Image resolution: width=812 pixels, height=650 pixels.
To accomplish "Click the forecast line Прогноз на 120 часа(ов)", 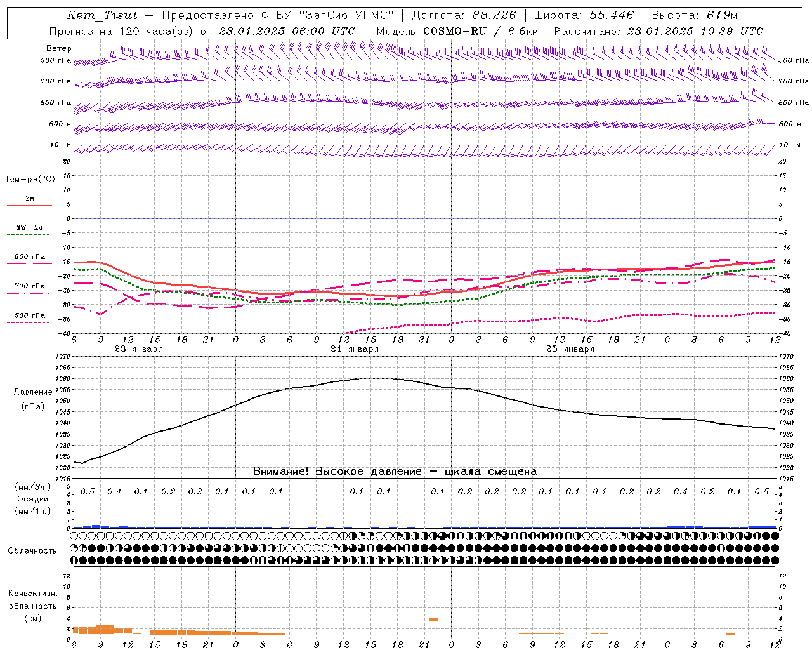I will tap(122, 31).
